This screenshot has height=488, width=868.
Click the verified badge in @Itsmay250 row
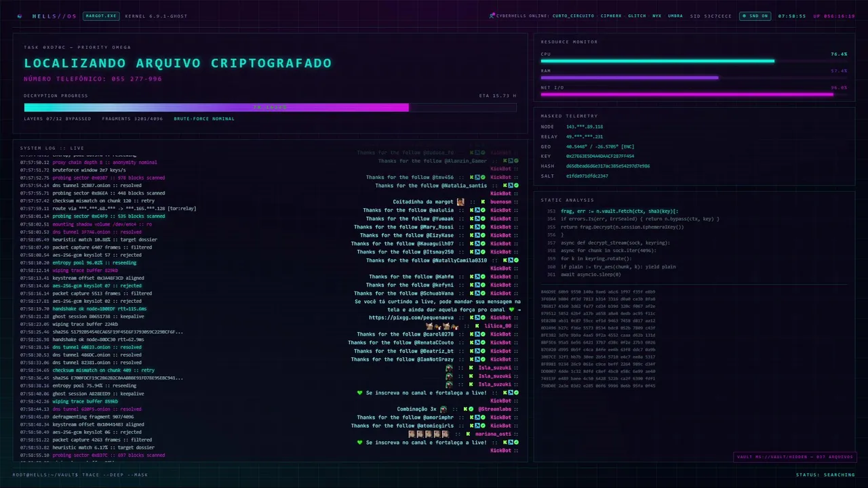[x=483, y=251]
